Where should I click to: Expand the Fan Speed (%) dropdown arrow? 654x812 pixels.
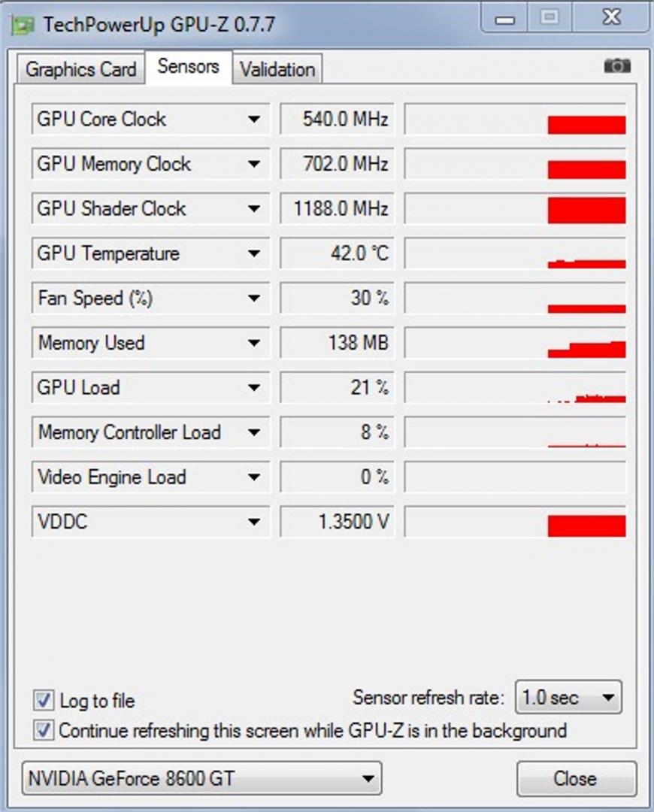(254, 298)
